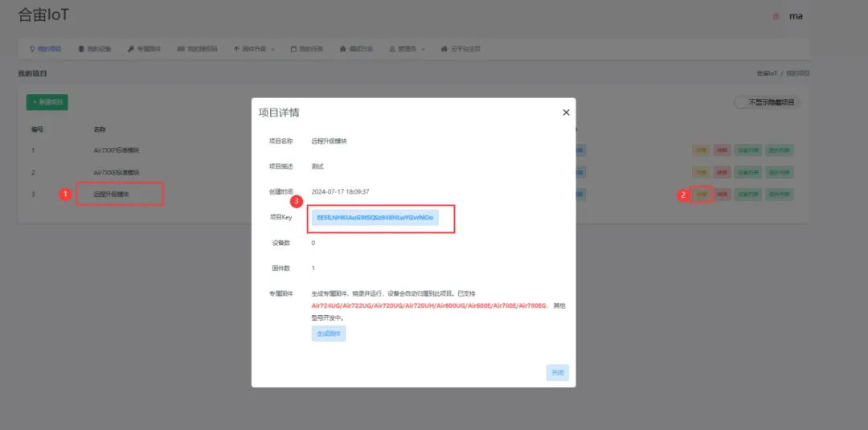
Task: Open 详情 for the Air7XXF标准模块 row
Action: click(x=701, y=150)
